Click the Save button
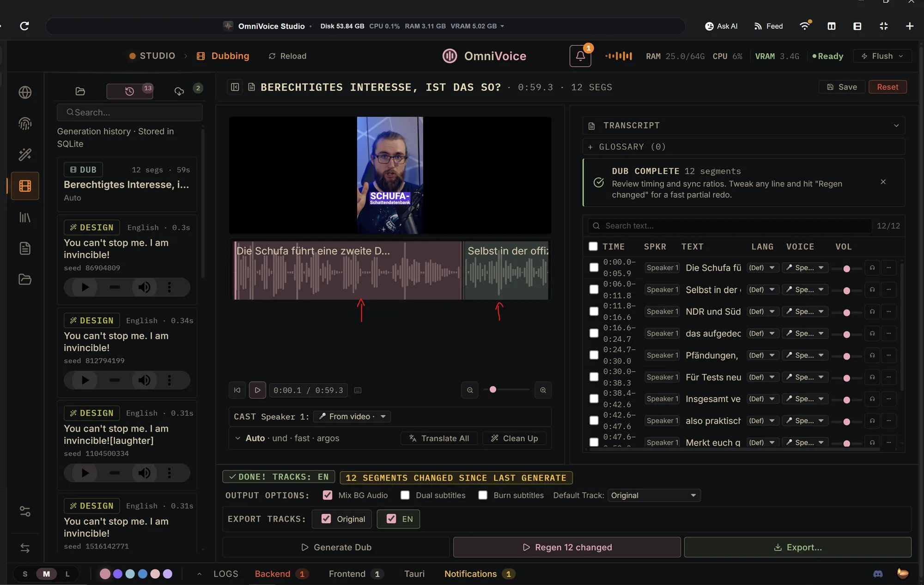Screen dimensions: 924x585 pyautogui.click(x=842, y=87)
